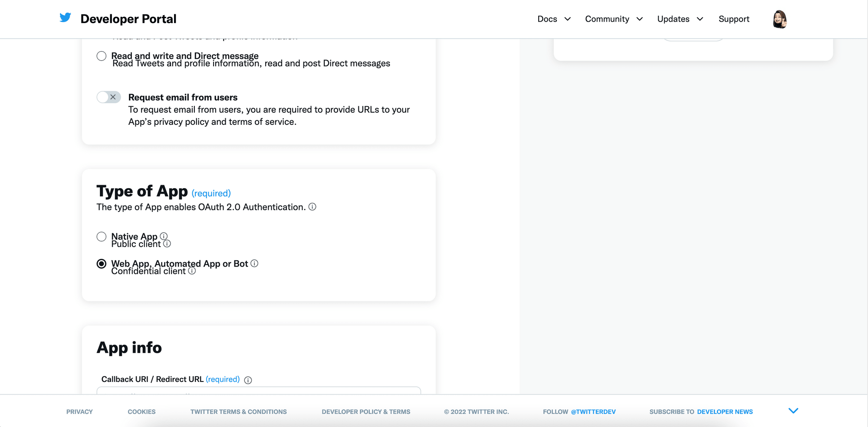Open the Community menu

tap(607, 19)
